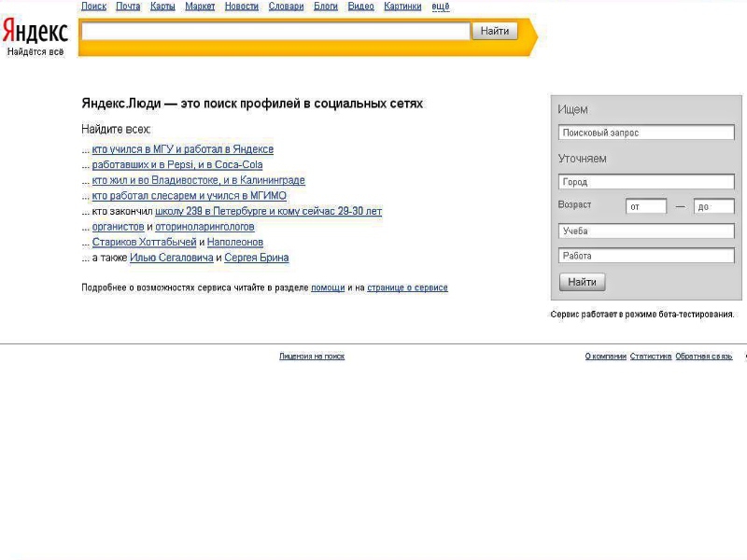This screenshot has height=560, width=747.
Task: Open link about школу 239 в Петербурге
Action: click(x=268, y=211)
